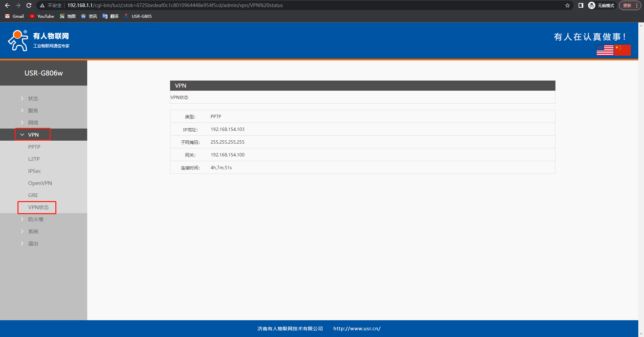The height and width of the screenshot is (337, 644).
Task: Expand the 网络 sidebar section
Action: click(x=33, y=123)
